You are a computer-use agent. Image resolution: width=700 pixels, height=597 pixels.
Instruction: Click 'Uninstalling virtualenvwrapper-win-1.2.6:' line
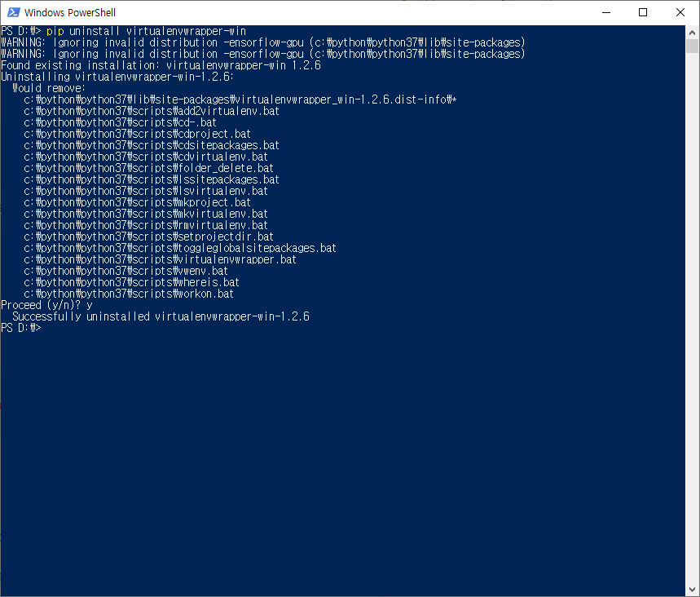click(x=117, y=77)
